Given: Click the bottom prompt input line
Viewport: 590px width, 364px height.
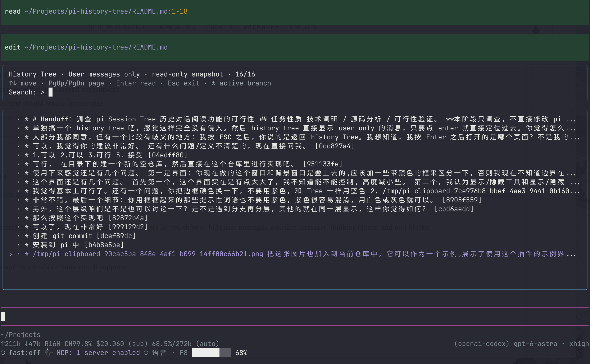Looking at the screenshot, I should [295, 317].
